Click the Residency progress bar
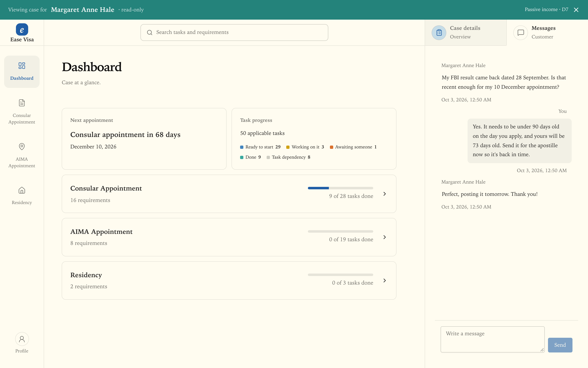 coord(340,275)
